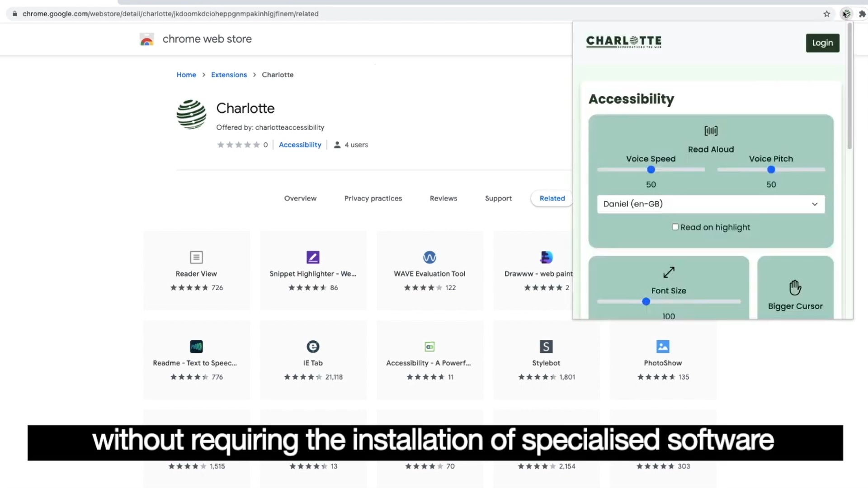Open the Reader View extension icon
Screen dimensions: 868x488
(196, 257)
